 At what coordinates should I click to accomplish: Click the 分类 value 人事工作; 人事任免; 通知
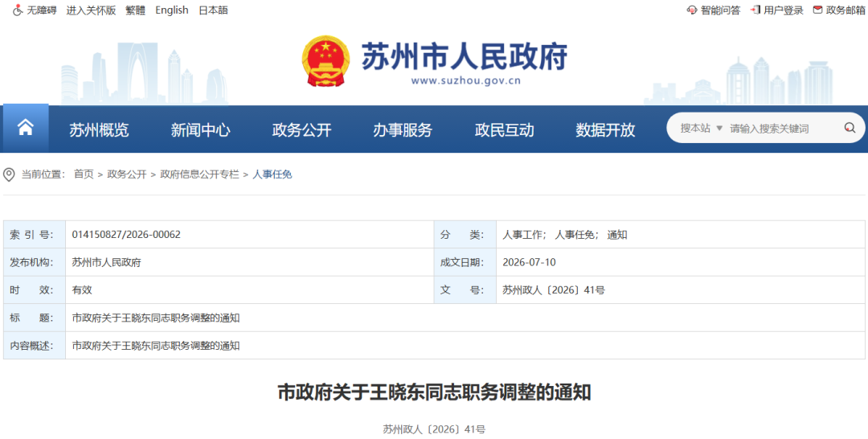[565, 235]
